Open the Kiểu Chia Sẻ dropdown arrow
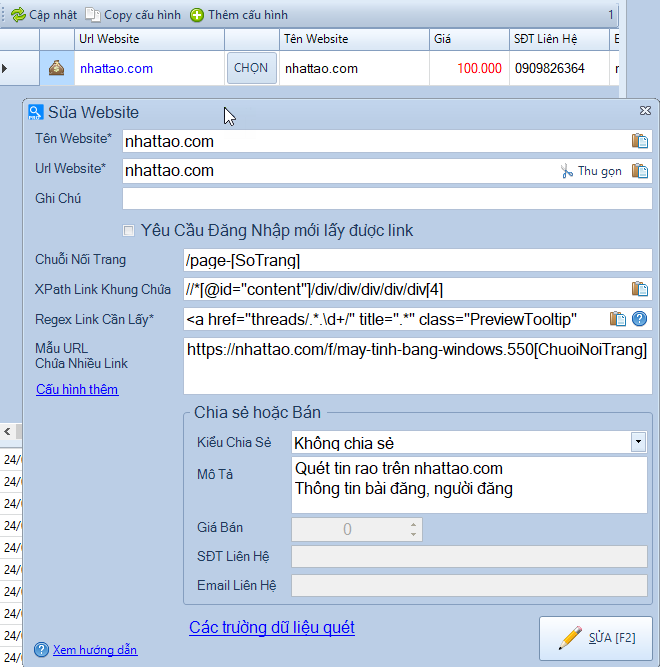Viewport: 660px width, 667px height. click(x=638, y=442)
